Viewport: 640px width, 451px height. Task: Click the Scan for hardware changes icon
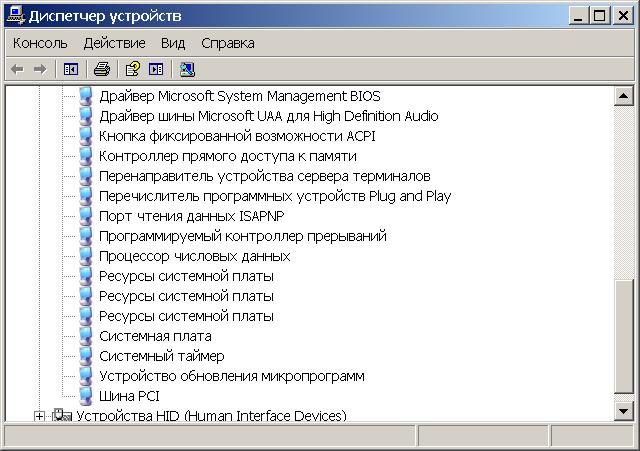[x=187, y=69]
